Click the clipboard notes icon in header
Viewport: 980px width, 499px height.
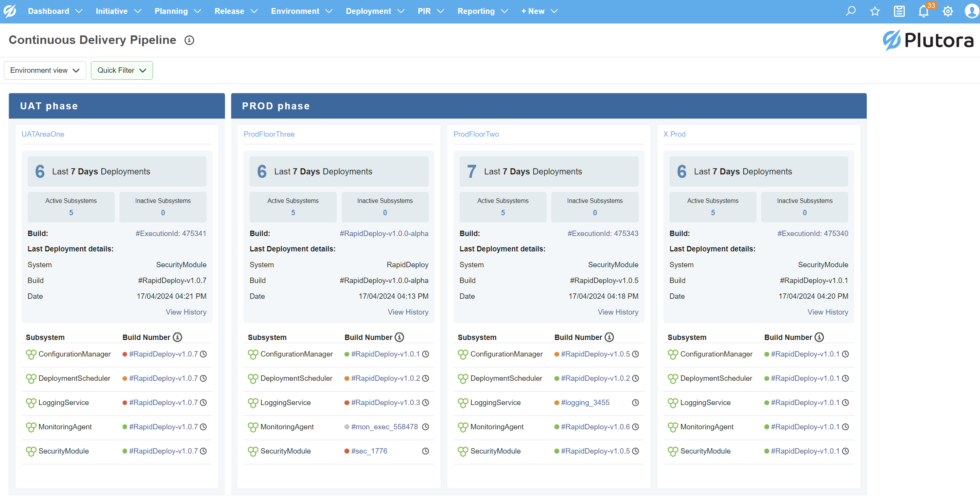[899, 11]
